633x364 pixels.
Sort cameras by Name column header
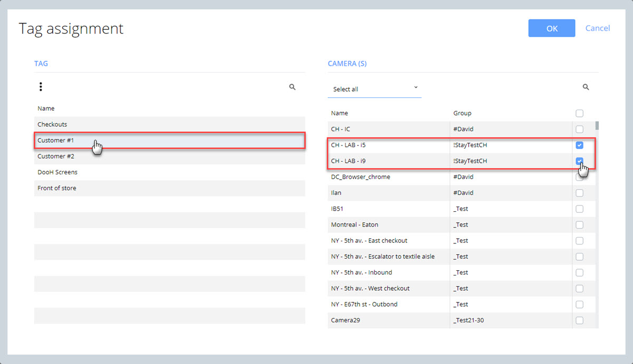tap(339, 113)
